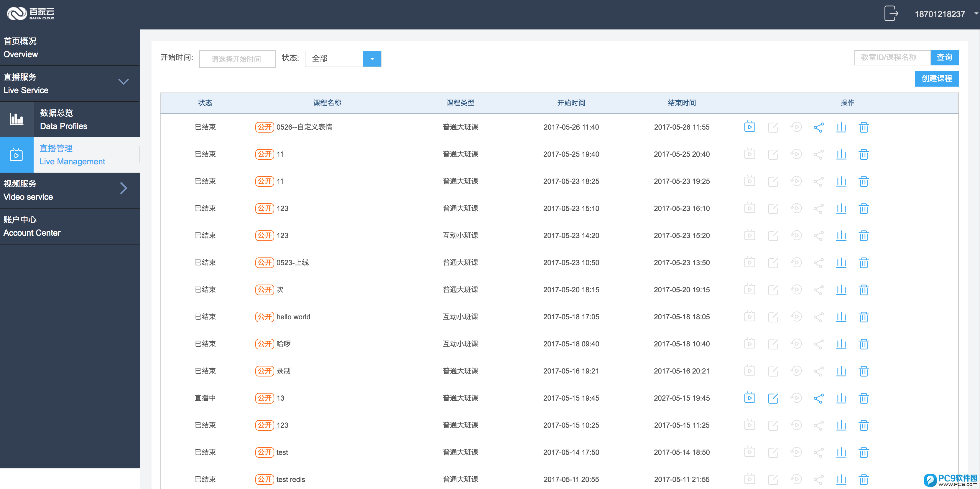Click the 课程名称 column header
The image size is (980, 489).
pos(327,103)
